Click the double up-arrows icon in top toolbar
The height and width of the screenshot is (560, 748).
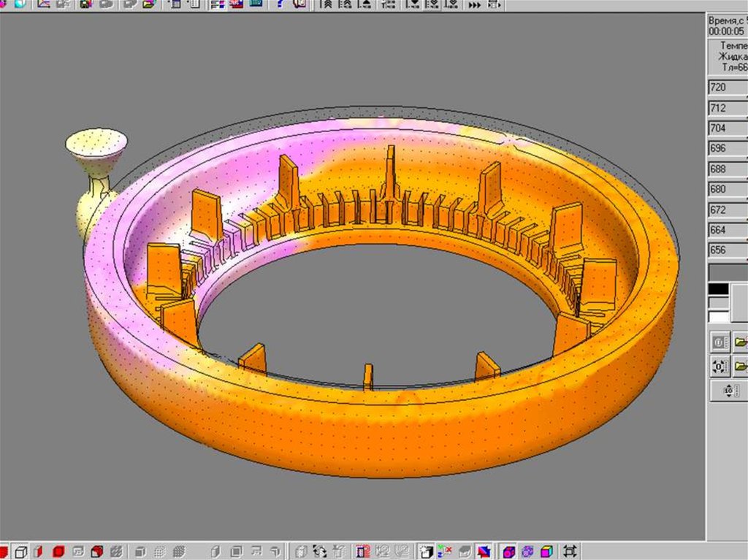coord(326,4)
